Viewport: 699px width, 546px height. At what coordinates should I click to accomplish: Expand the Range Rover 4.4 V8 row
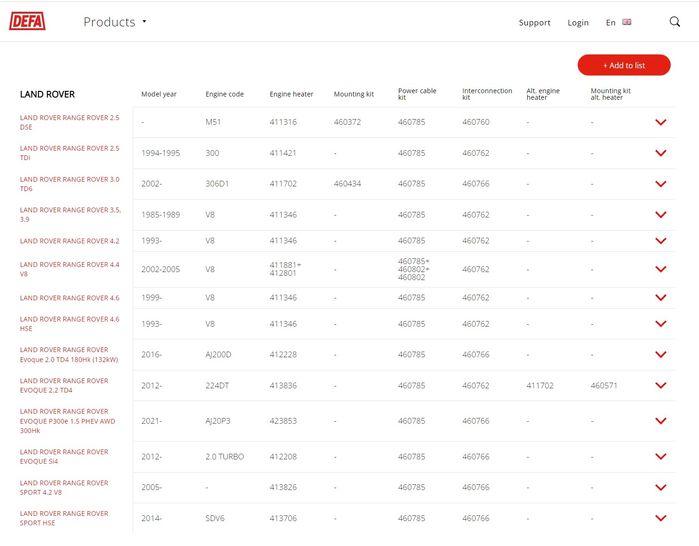[661, 269]
